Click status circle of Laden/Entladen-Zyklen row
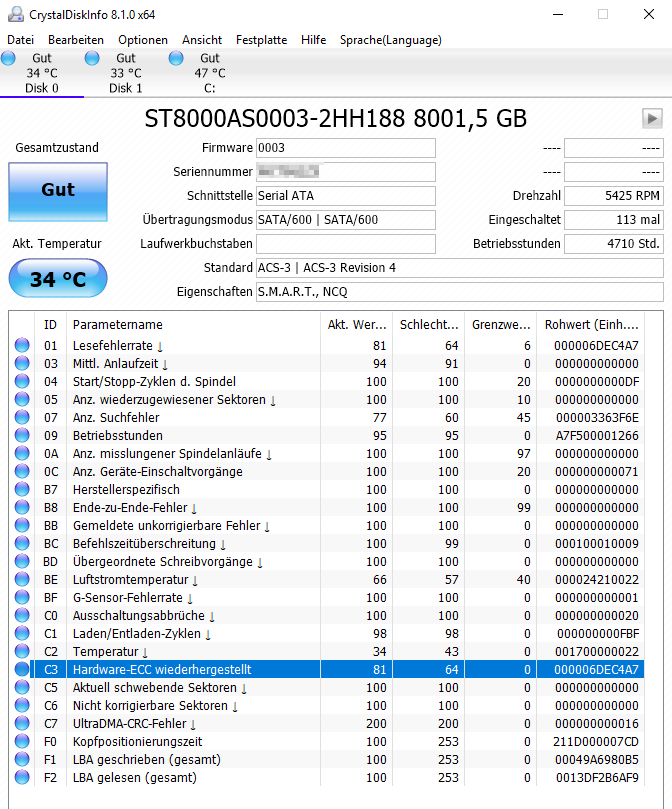This screenshot has width=672, height=809. point(22,633)
